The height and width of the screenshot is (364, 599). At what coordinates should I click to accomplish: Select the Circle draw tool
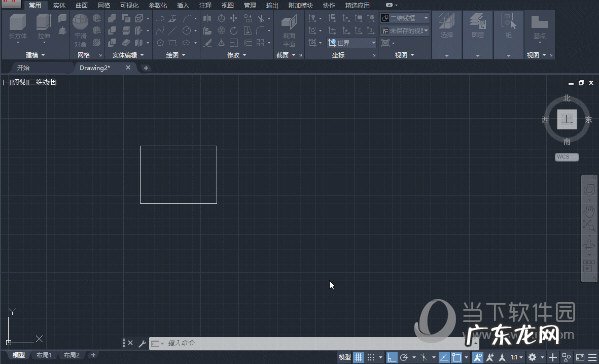point(186,30)
